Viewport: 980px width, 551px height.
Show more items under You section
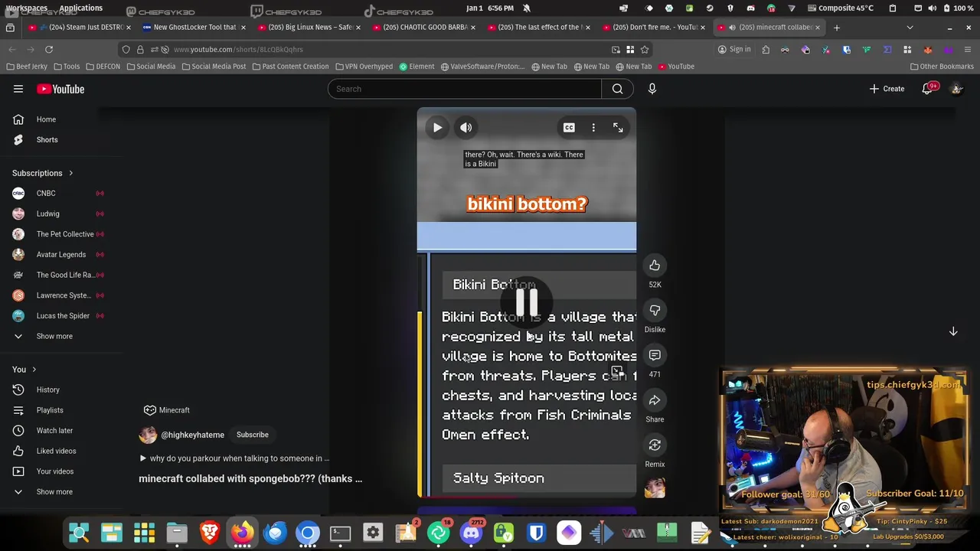pos(54,492)
